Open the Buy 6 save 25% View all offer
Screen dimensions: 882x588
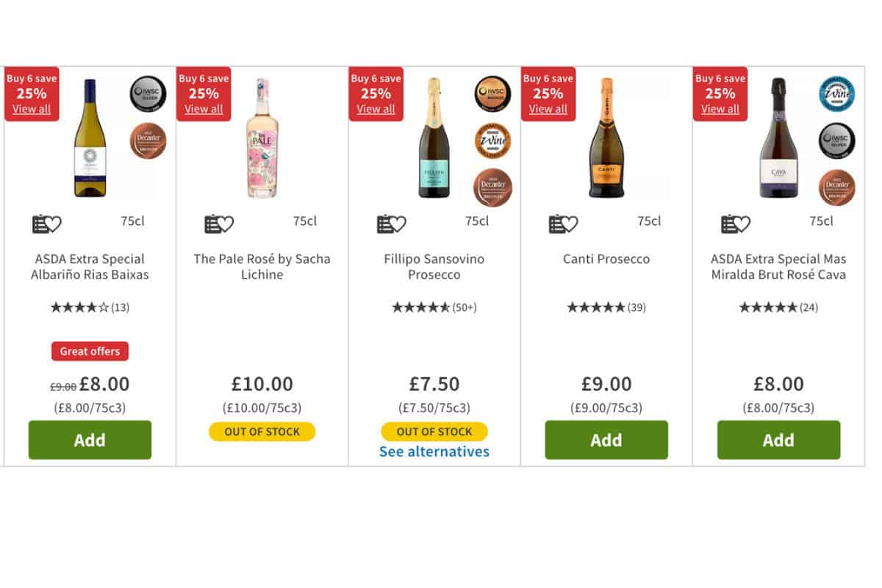pyautogui.click(x=32, y=108)
